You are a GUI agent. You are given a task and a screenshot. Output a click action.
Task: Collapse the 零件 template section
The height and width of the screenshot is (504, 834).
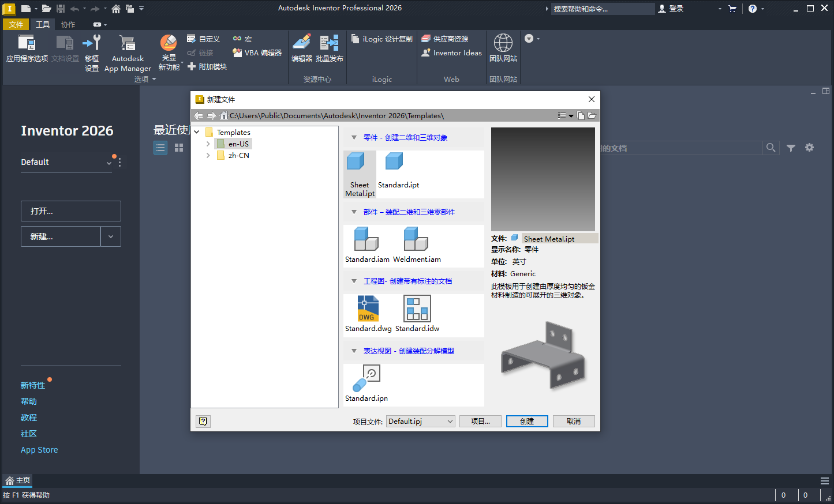[x=354, y=137]
